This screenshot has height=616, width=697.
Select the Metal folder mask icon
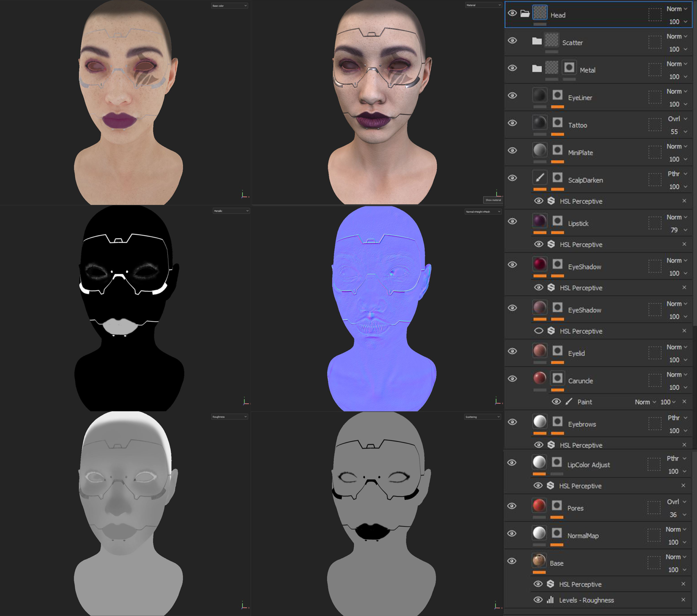(x=569, y=67)
